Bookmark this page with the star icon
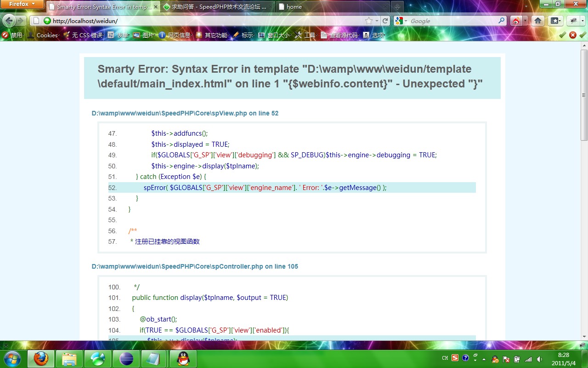Viewport: 588px width, 368px height. tap(368, 21)
